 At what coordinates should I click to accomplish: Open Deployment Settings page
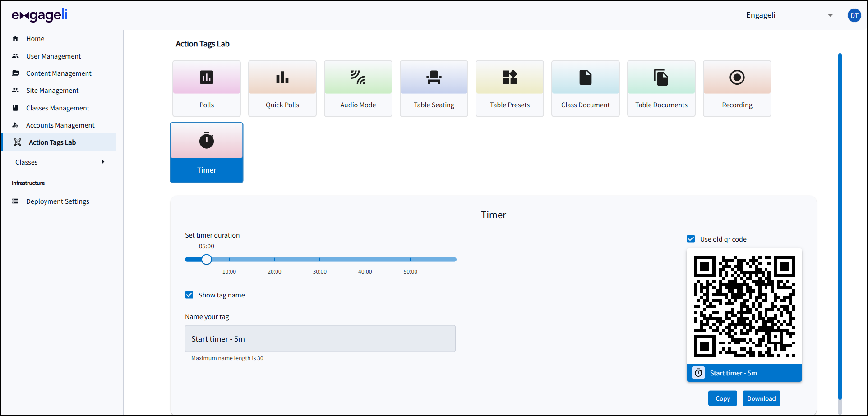click(x=58, y=201)
